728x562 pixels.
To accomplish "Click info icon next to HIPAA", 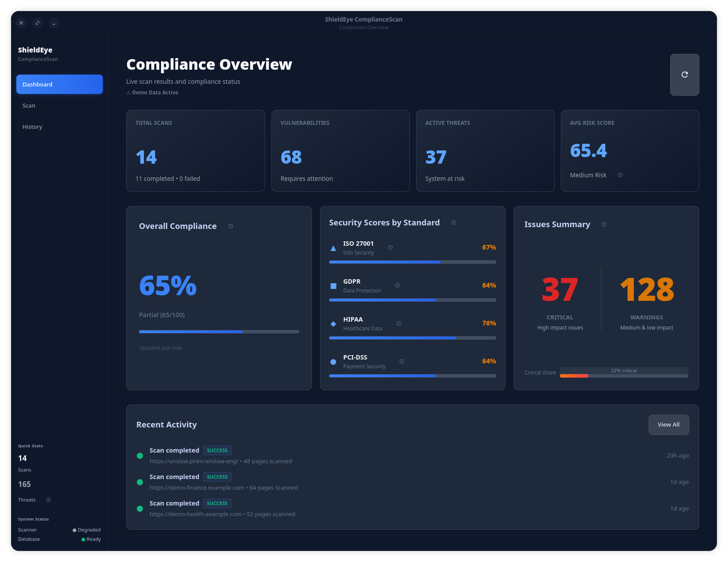I will click(399, 323).
